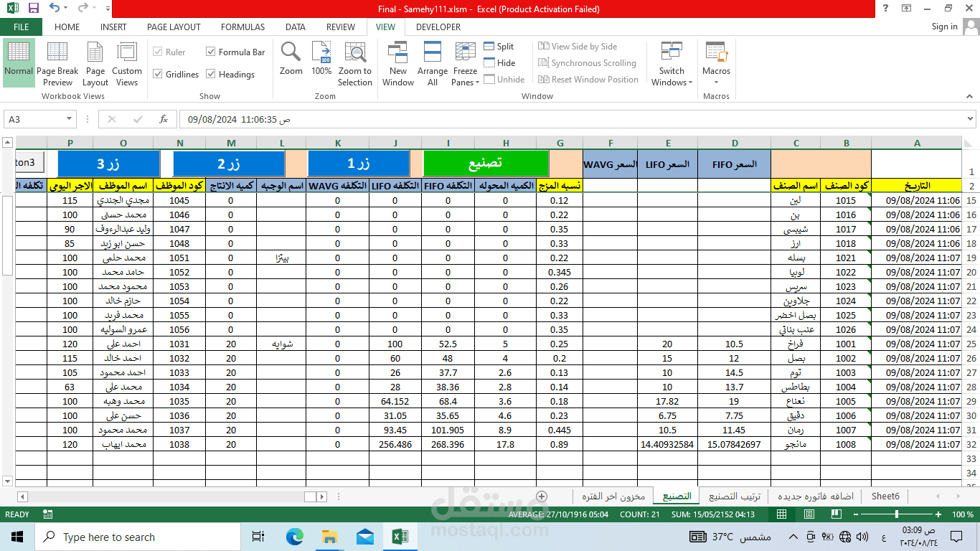Viewport: 980px width, 551px height.
Task: Click the zoom slider handle
Action: pos(896,514)
